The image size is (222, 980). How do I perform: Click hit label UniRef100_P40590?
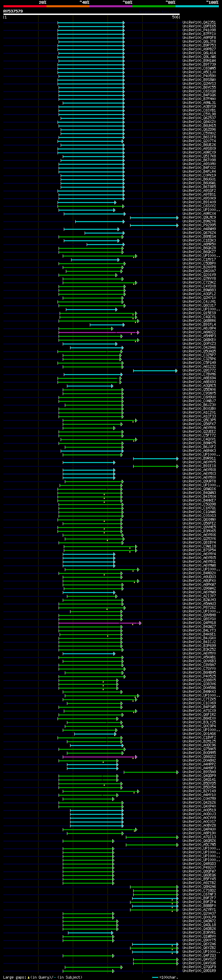coord(199,76)
